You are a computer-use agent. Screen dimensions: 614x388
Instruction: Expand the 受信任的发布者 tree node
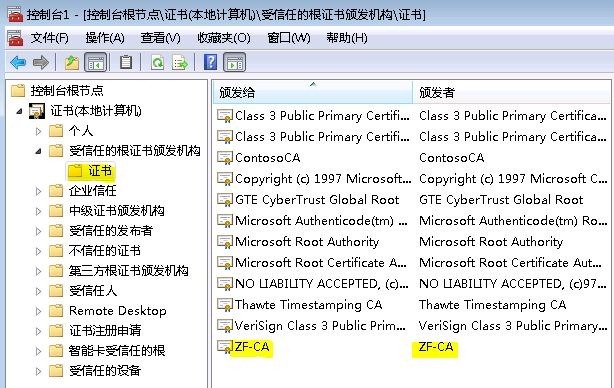pos(38,231)
